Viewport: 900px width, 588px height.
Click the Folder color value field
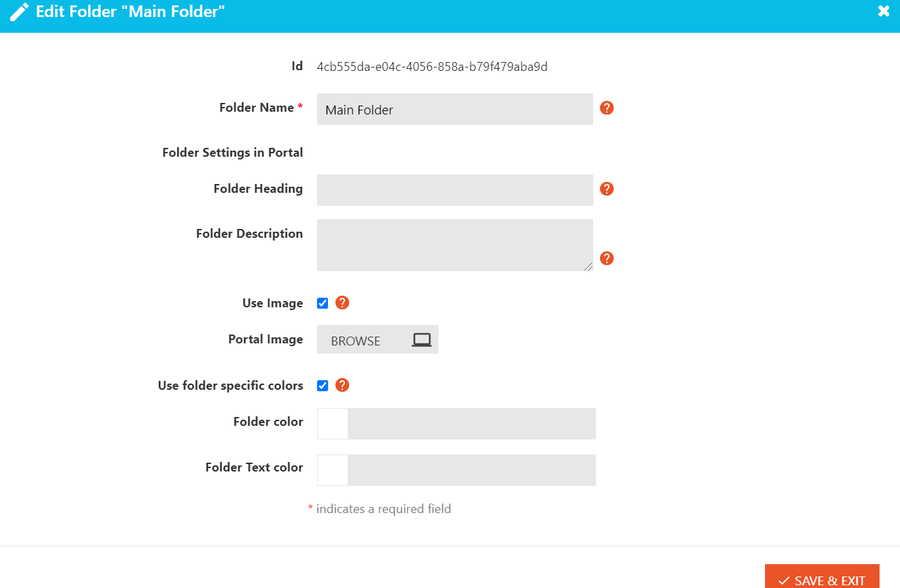(x=472, y=424)
